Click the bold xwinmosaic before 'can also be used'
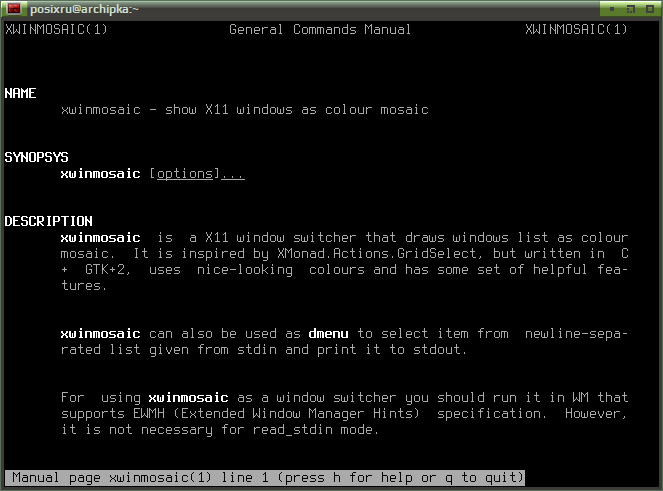663x491 pixels. (100, 333)
